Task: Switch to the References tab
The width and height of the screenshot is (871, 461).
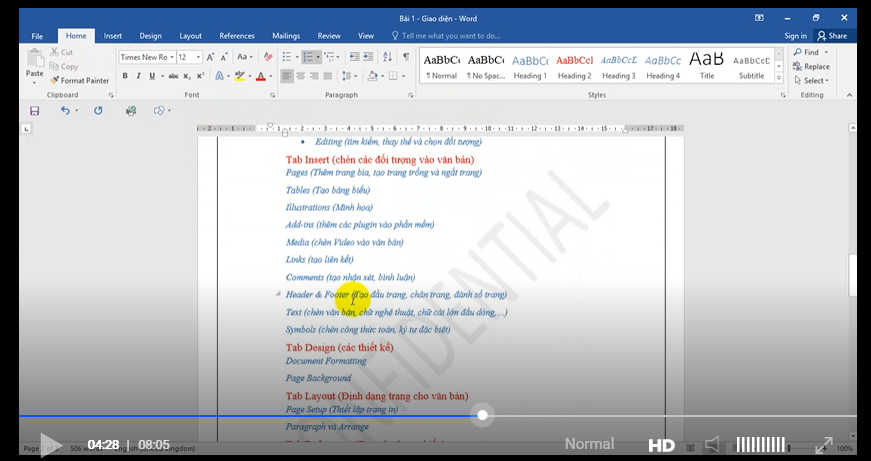Action: pyautogui.click(x=237, y=36)
